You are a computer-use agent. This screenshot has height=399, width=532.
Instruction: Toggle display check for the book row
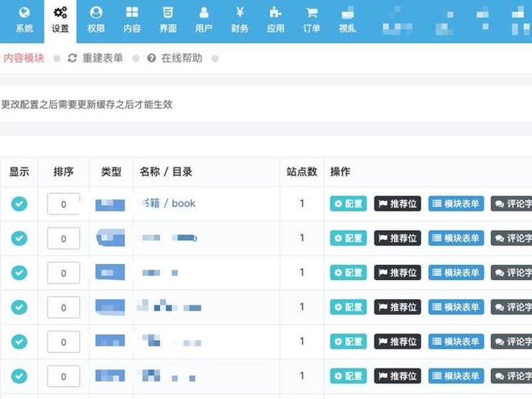19,203
